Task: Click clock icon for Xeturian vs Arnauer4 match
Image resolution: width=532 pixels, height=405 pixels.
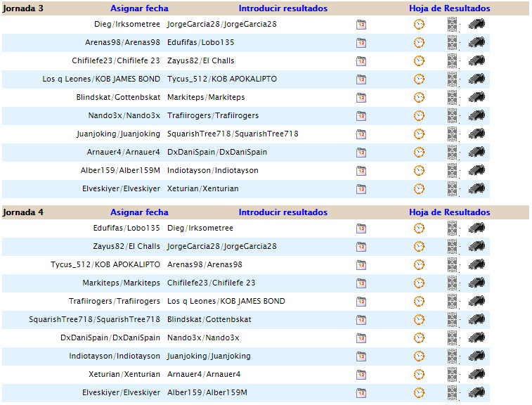Action: [x=419, y=375]
